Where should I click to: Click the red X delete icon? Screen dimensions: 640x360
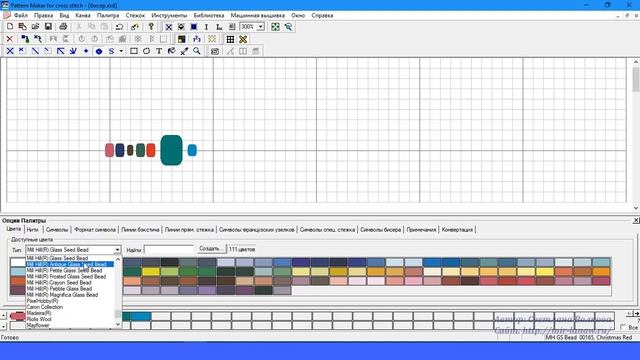tap(9, 39)
